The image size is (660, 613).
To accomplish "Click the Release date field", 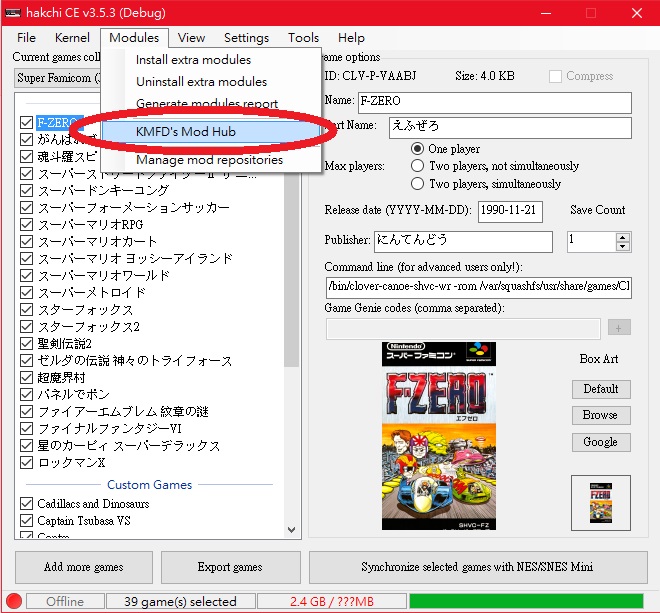I will point(510,211).
